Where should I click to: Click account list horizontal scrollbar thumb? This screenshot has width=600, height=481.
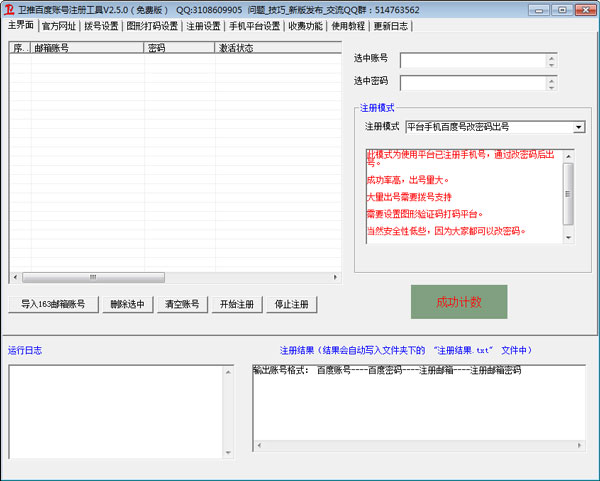click(93, 277)
